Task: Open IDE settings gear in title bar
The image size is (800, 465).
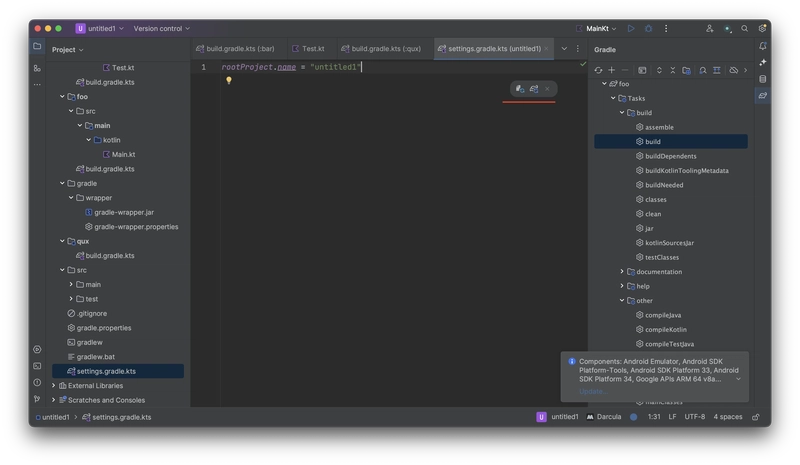Action: (762, 29)
